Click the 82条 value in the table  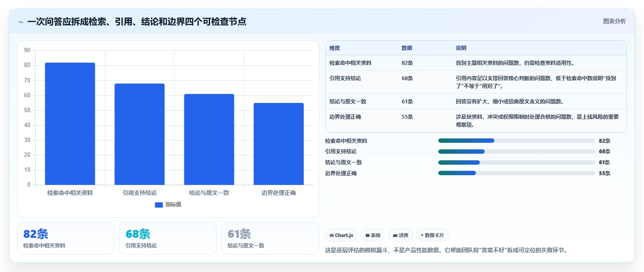coord(407,63)
